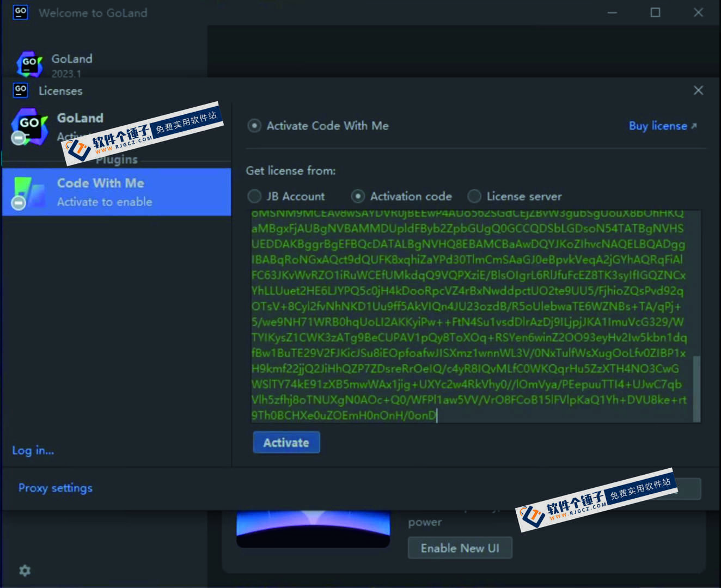721x588 pixels.
Task: Click the Welcome to GoLand title bar icon
Action: pyautogui.click(x=21, y=12)
